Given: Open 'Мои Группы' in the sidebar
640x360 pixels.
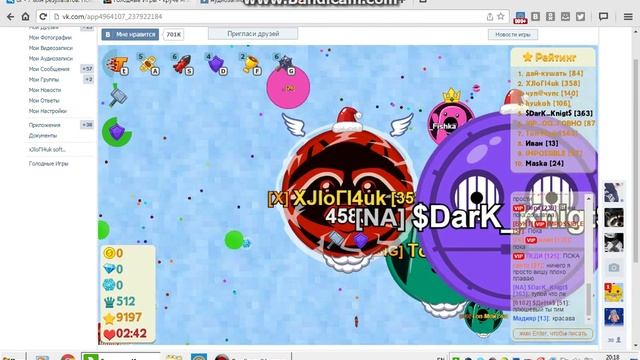Looking at the screenshot, I should 44,80.
